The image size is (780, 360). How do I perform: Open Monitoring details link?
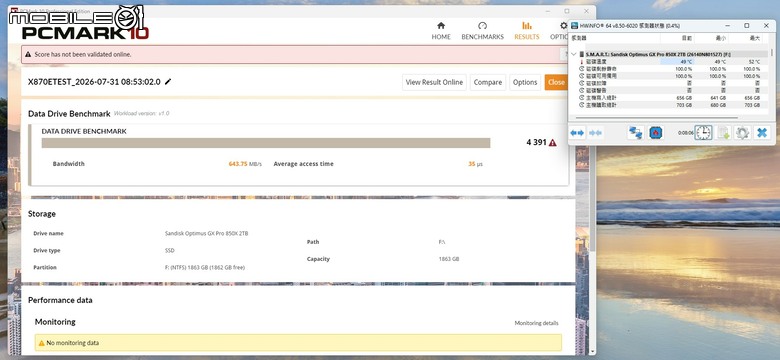536,323
